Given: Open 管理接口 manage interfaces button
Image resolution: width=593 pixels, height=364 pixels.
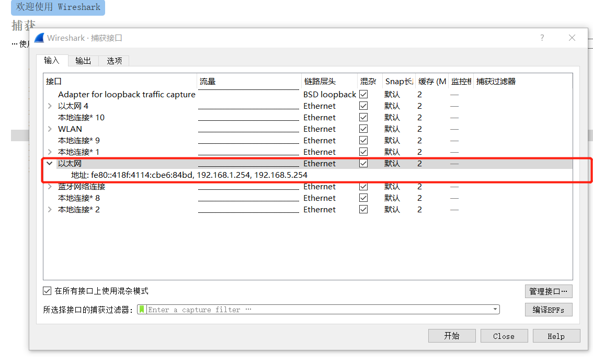Looking at the screenshot, I should click(549, 291).
